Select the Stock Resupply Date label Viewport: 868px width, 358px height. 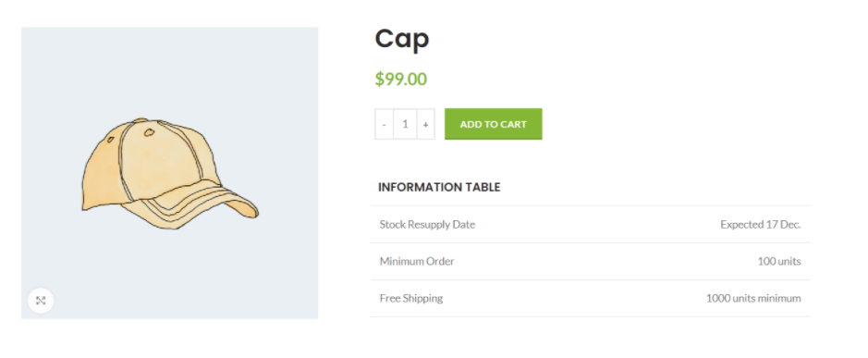[x=427, y=225]
